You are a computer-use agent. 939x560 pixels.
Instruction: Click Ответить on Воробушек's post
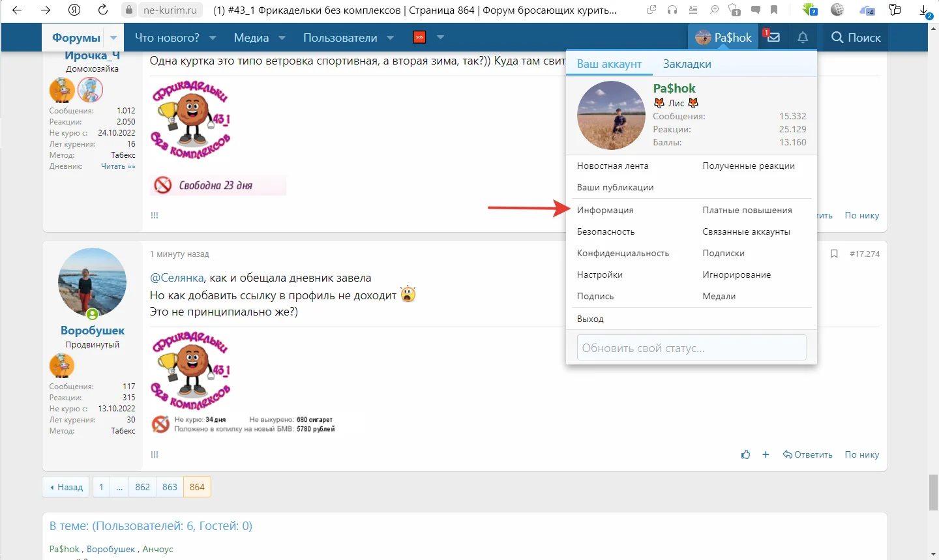(x=808, y=454)
